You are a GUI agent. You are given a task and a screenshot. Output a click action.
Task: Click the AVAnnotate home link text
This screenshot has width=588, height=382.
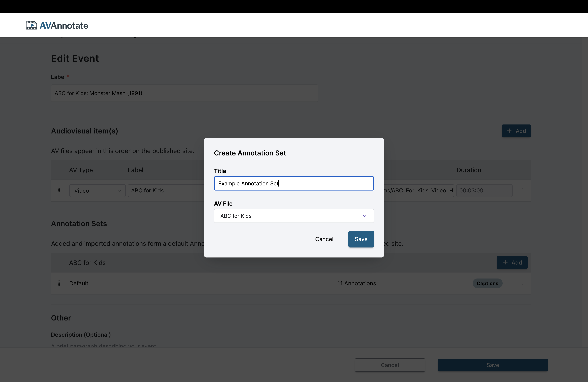pyautogui.click(x=64, y=25)
